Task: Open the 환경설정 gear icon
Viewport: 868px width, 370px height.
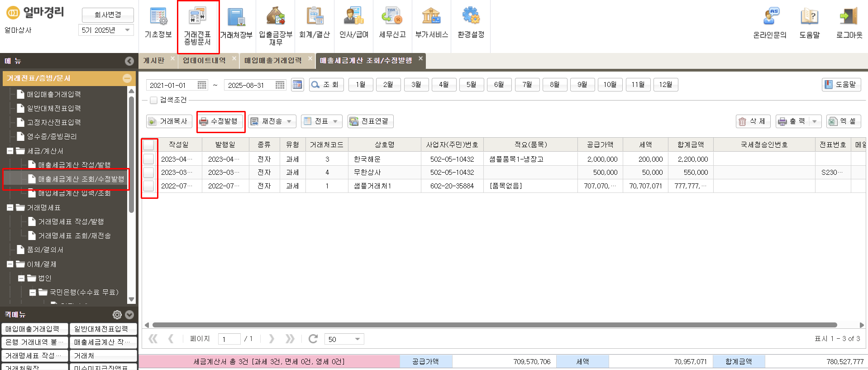Action: tap(471, 23)
